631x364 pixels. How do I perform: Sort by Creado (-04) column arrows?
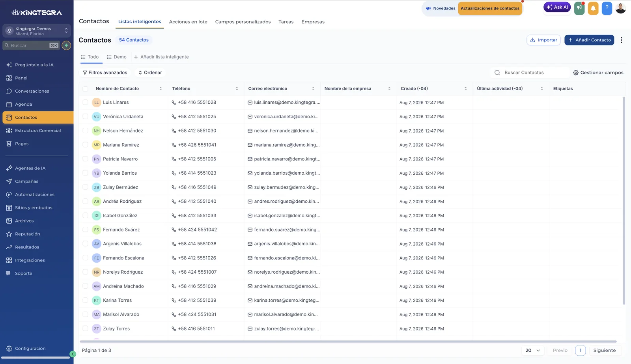coord(465,89)
